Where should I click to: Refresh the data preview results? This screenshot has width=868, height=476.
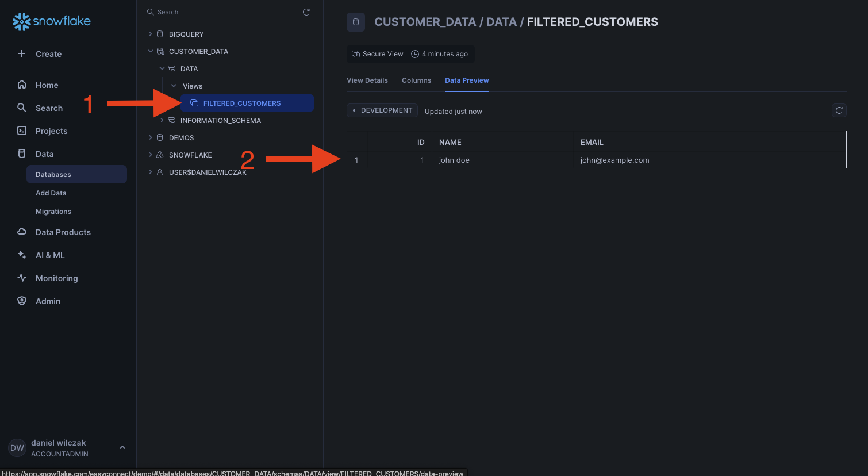839,110
